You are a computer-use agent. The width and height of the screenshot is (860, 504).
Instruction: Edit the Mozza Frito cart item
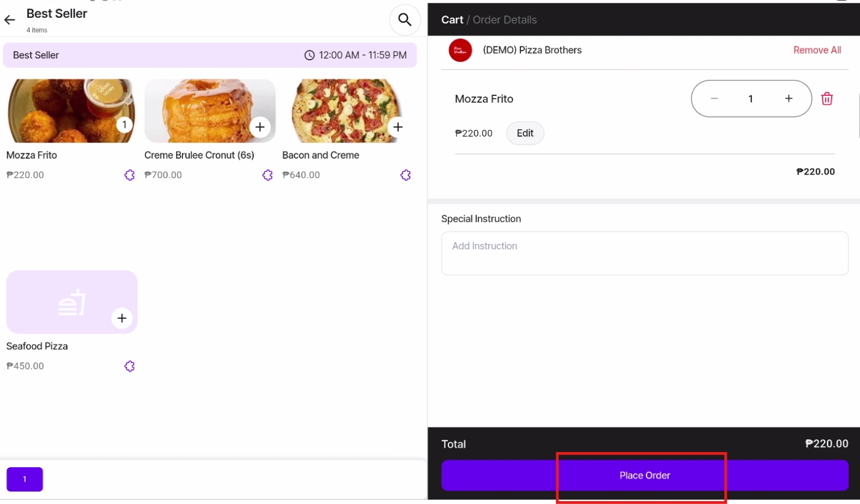point(525,133)
